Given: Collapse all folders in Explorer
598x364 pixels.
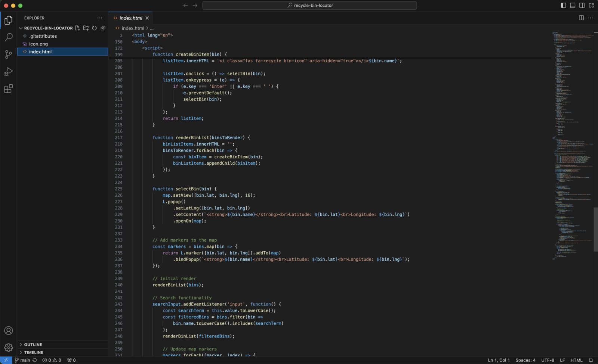Looking at the screenshot, I should tap(103, 28).
